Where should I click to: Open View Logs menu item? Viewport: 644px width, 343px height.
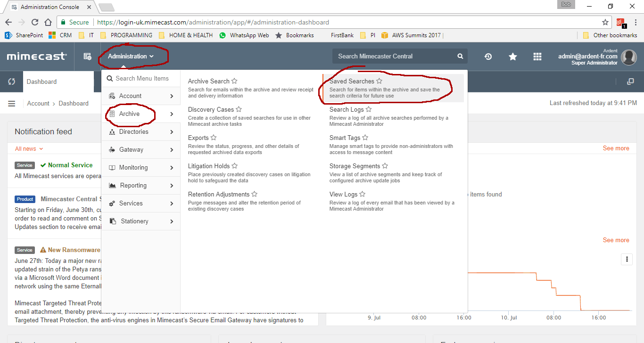tap(343, 194)
